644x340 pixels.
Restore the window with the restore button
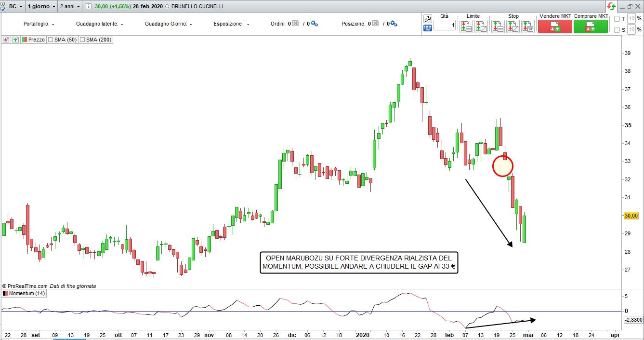[630, 6]
